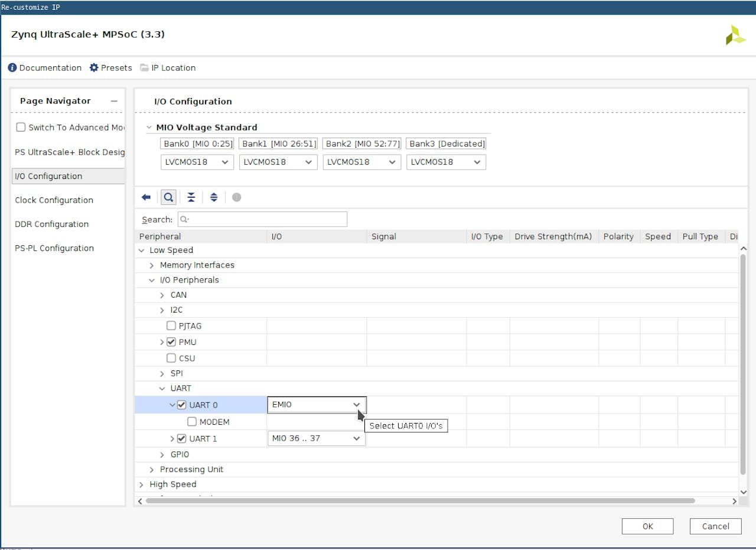Viewport: 756px width, 550px height.
Task: Collapse the Low Speed tree node
Action: (141, 250)
